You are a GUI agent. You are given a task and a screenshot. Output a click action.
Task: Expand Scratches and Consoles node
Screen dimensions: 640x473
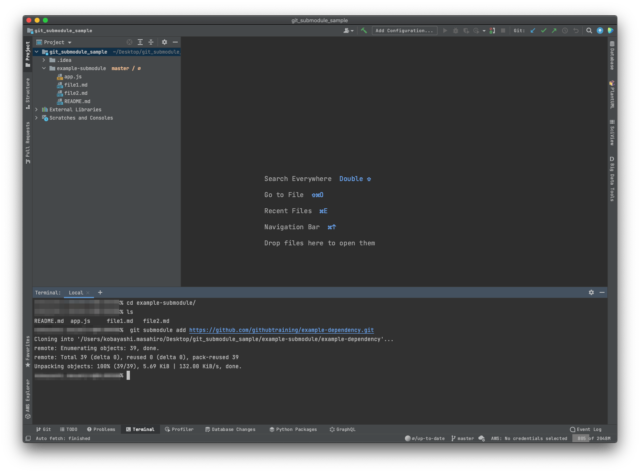point(37,118)
